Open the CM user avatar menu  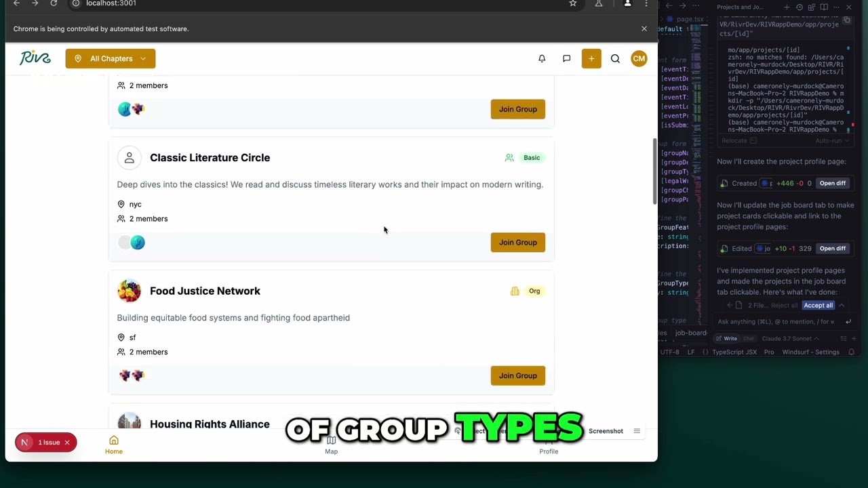point(639,58)
